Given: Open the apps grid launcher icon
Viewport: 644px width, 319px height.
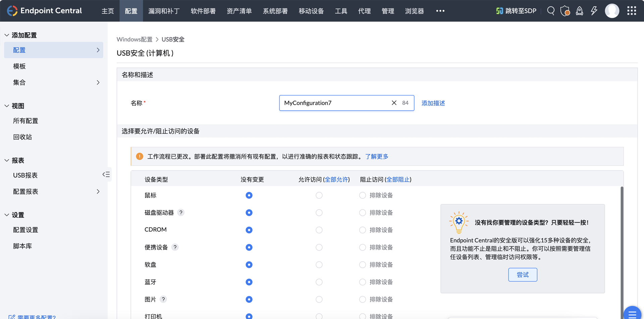Looking at the screenshot, I should tap(632, 11).
